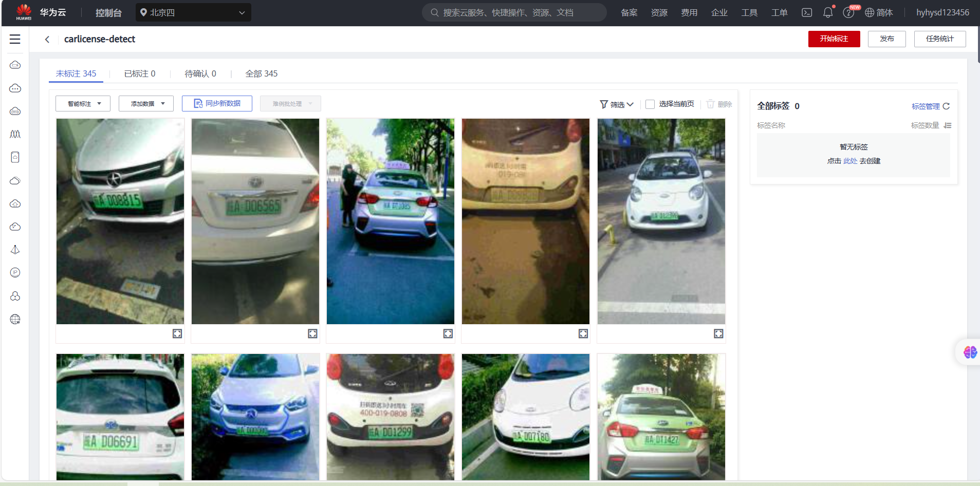980x486 pixels.
Task: Click the 删除 delete button
Action: click(719, 104)
